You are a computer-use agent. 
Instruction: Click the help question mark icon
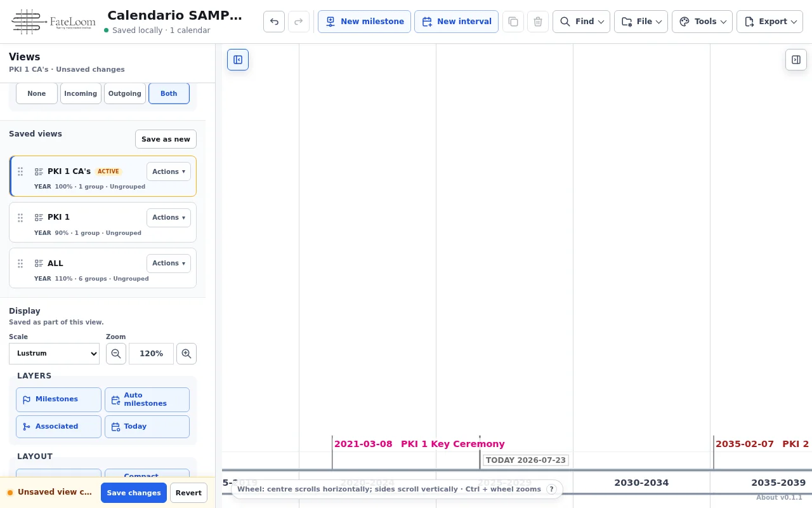551,489
